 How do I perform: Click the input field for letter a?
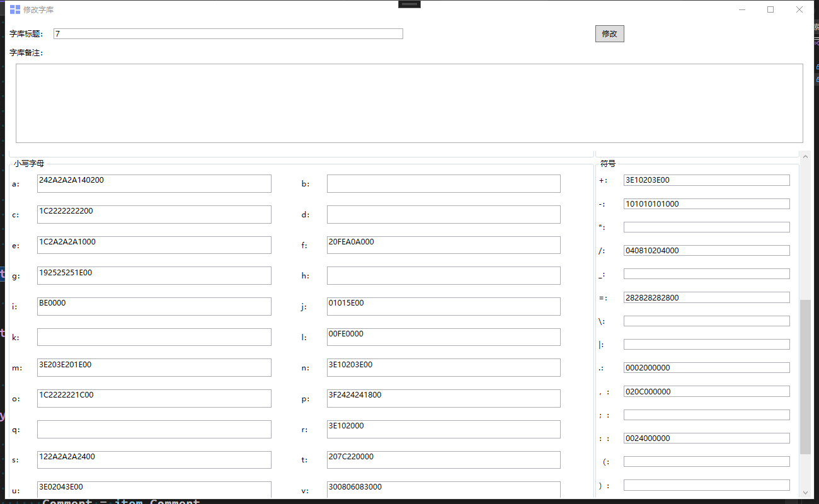click(x=154, y=183)
